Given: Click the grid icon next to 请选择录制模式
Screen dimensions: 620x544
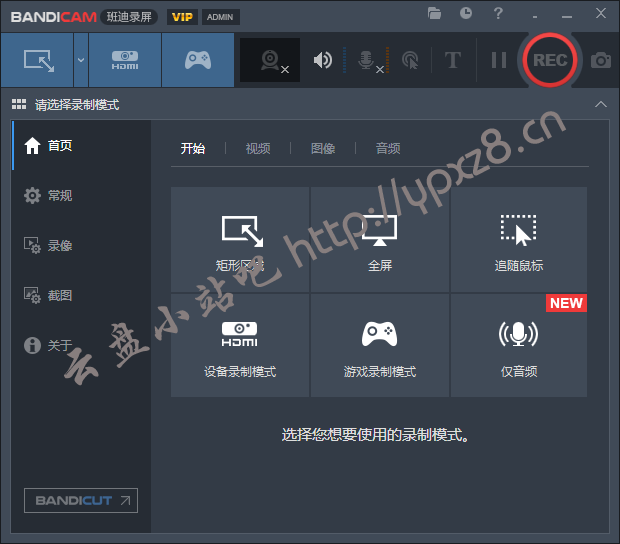Looking at the screenshot, I should click(19, 104).
